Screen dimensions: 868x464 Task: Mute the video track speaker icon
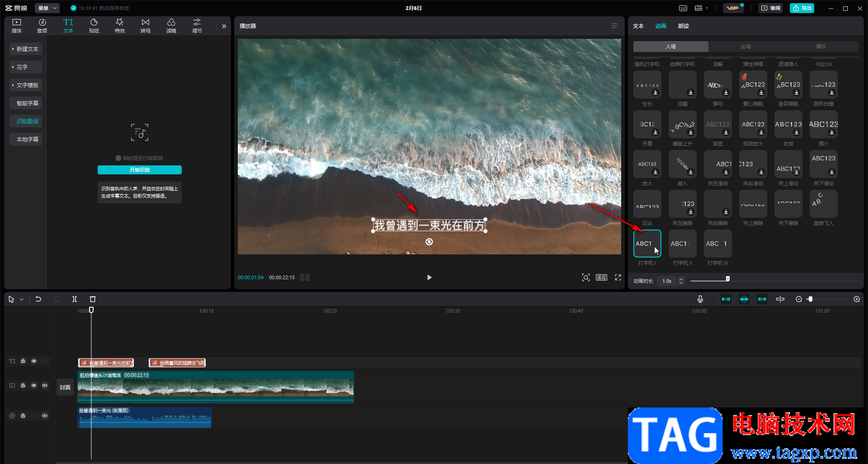[45, 385]
